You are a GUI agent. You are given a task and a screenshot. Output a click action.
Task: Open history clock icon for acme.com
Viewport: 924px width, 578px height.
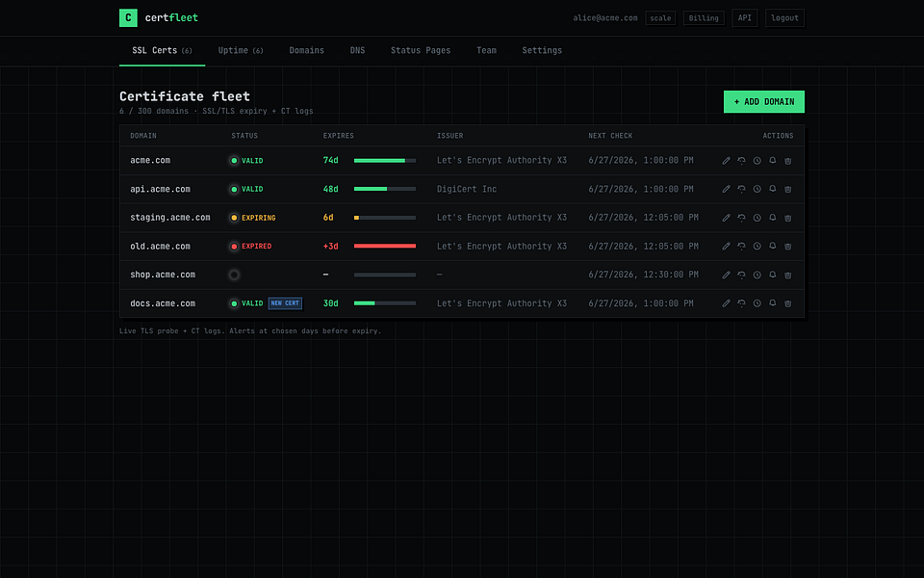pyautogui.click(x=757, y=161)
